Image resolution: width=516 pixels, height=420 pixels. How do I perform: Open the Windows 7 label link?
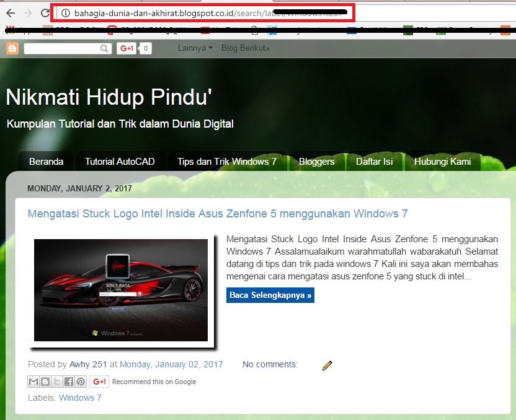pyautogui.click(x=80, y=398)
